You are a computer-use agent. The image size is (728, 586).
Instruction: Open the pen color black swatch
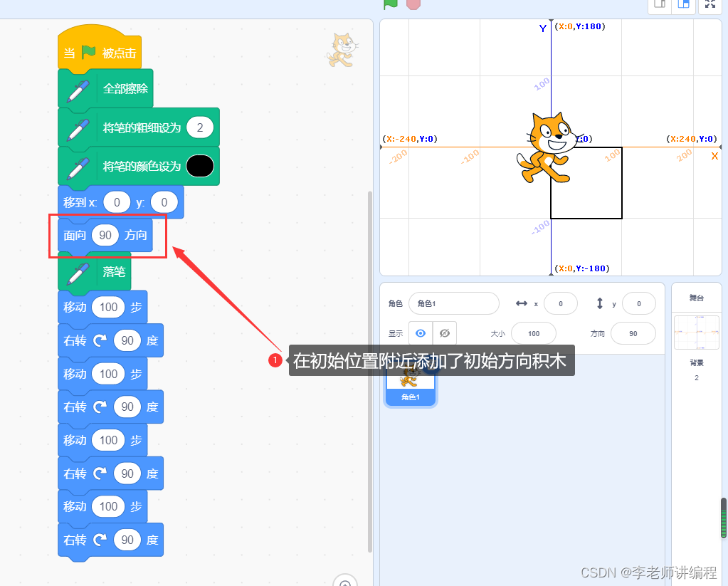(x=200, y=166)
